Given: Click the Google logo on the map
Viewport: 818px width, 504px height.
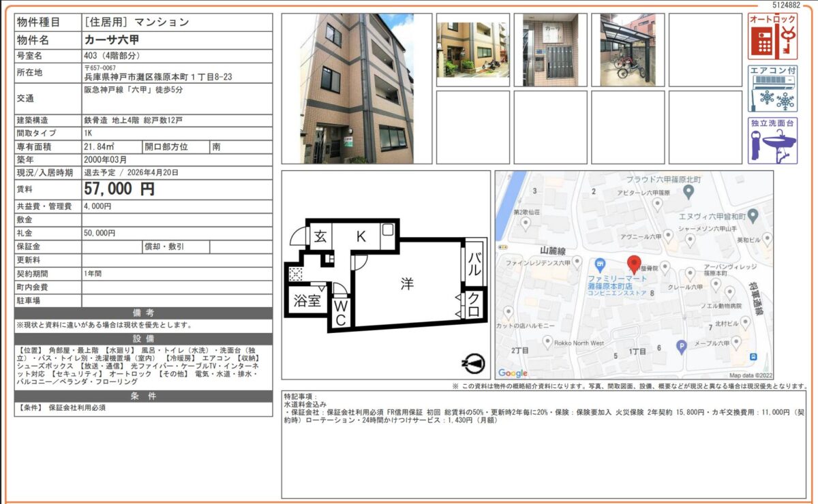Looking at the screenshot, I should [x=513, y=373].
